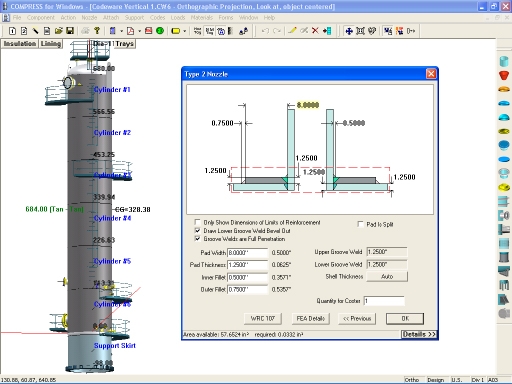Image resolution: width=512 pixels, height=384 pixels.
Task: Open dropdown arrow next to yellow rectangle icon
Action: click(184, 31)
